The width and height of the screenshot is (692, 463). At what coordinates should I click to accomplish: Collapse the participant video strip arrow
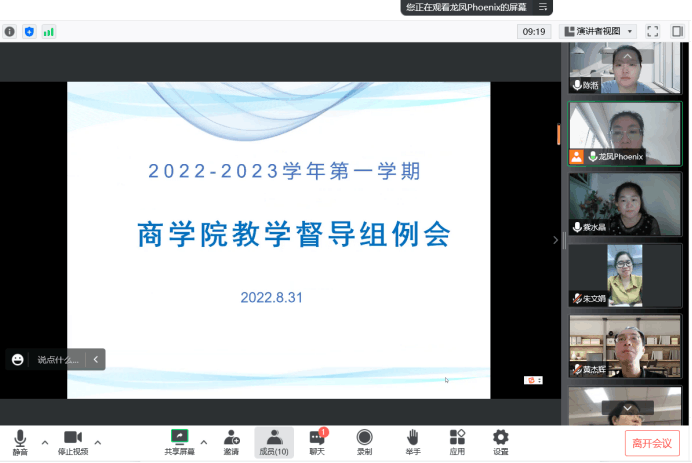point(555,240)
